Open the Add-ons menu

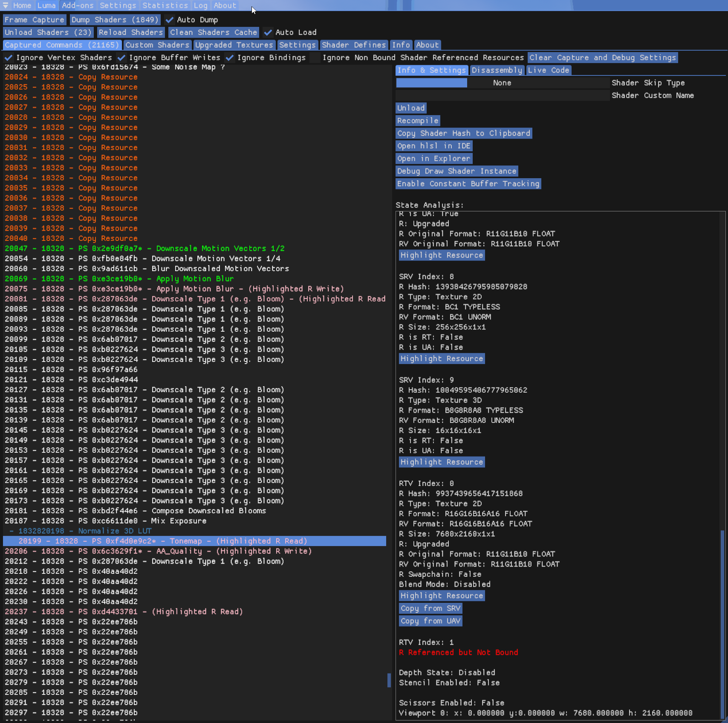[x=78, y=6]
